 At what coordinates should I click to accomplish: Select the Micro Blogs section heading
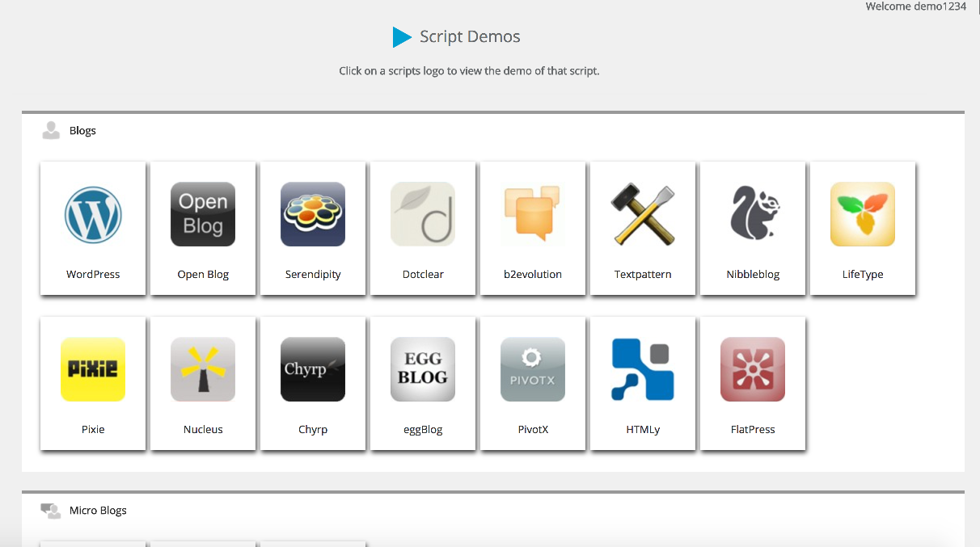pyautogui.click(x=98, y=511)
